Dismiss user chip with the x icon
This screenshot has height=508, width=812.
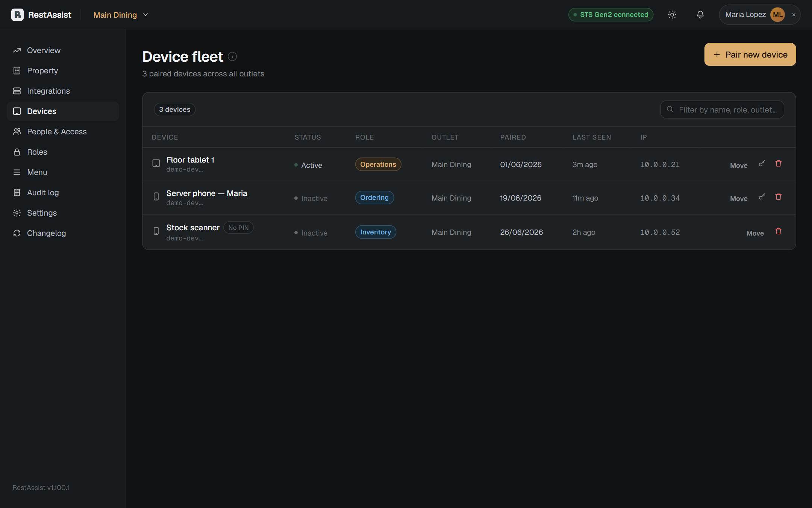click(x=794, y=15)
